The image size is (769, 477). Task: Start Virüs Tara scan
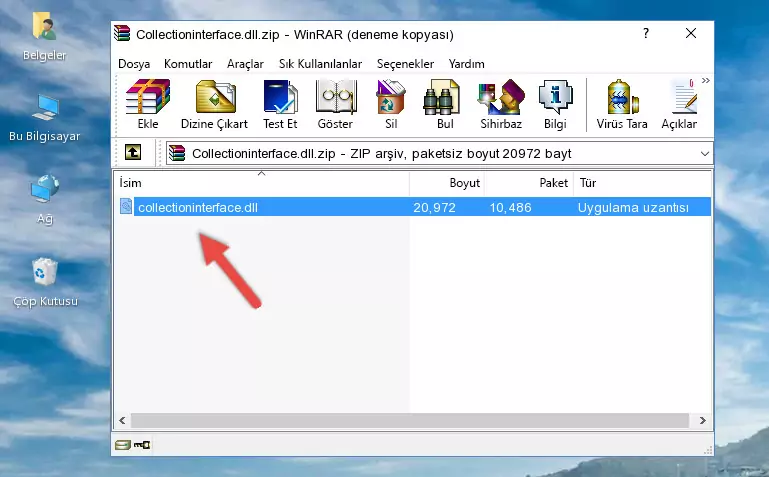click(x=622, y=104)
